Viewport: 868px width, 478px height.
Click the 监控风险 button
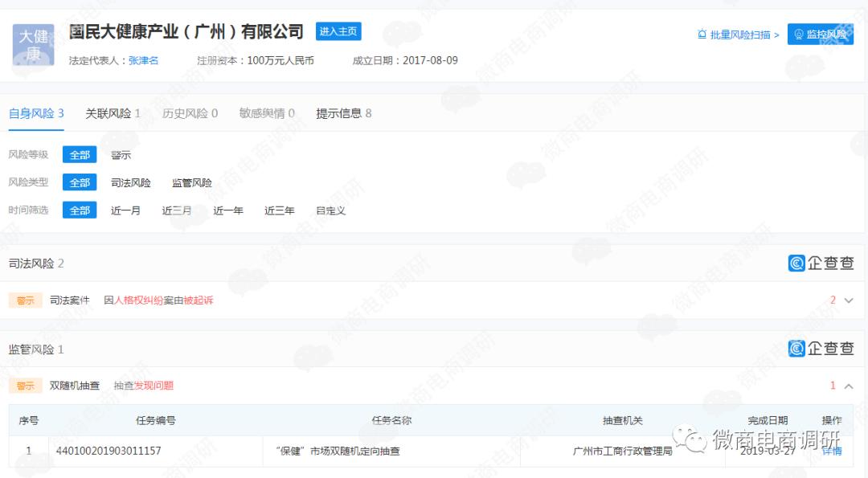pyautogui.click(x=821, y=35)
